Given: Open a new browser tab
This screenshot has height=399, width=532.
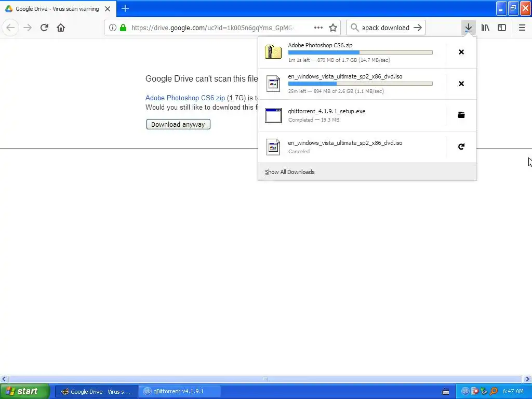Looking at the screenshot, I should click(125, 8).
